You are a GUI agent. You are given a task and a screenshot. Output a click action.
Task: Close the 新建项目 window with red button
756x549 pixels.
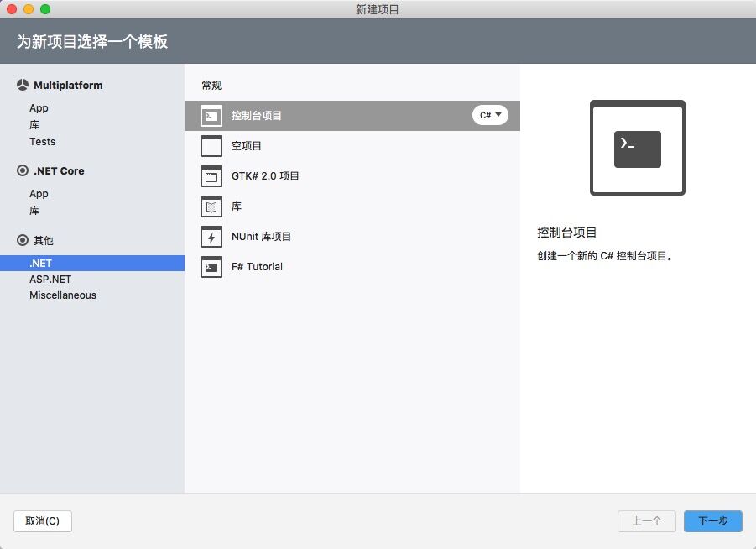click(x=12, y=9)
